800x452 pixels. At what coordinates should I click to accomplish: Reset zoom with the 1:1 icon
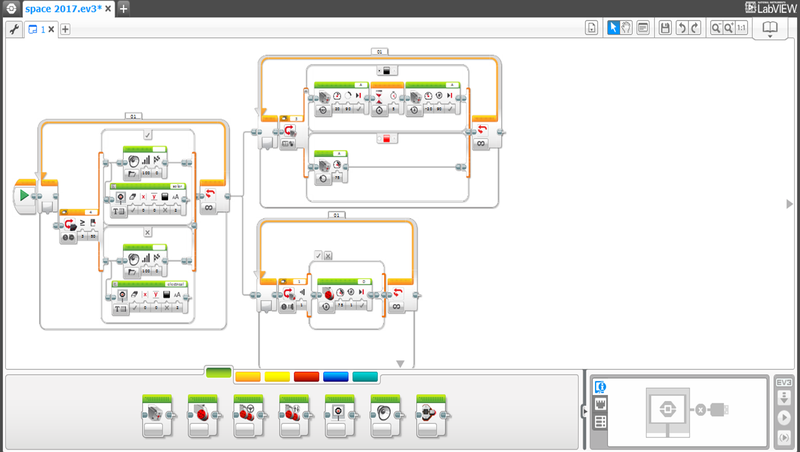click(x=741, y=28)
